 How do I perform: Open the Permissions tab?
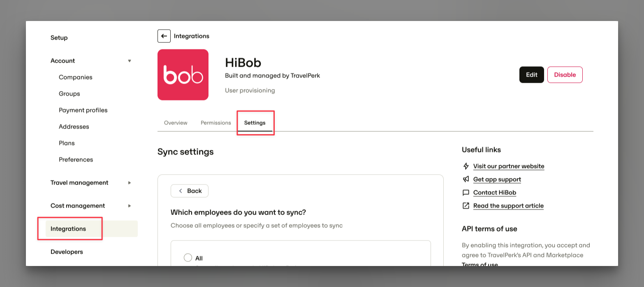tap(216, 123)
